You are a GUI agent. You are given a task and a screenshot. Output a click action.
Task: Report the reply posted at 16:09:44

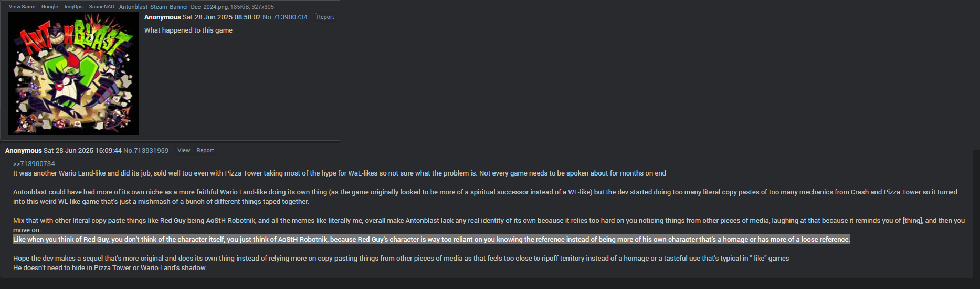[205, 150]
